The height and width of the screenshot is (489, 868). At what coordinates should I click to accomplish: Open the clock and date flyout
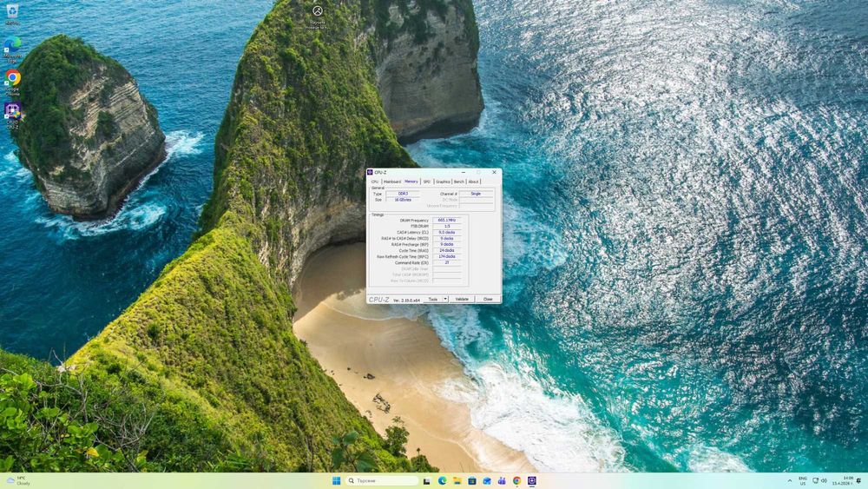(x=843, y=480)
